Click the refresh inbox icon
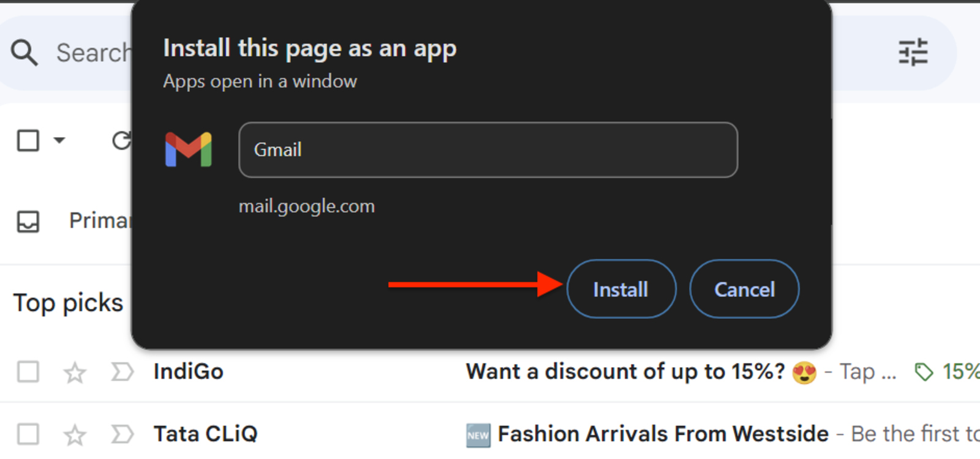 point(123,140)
